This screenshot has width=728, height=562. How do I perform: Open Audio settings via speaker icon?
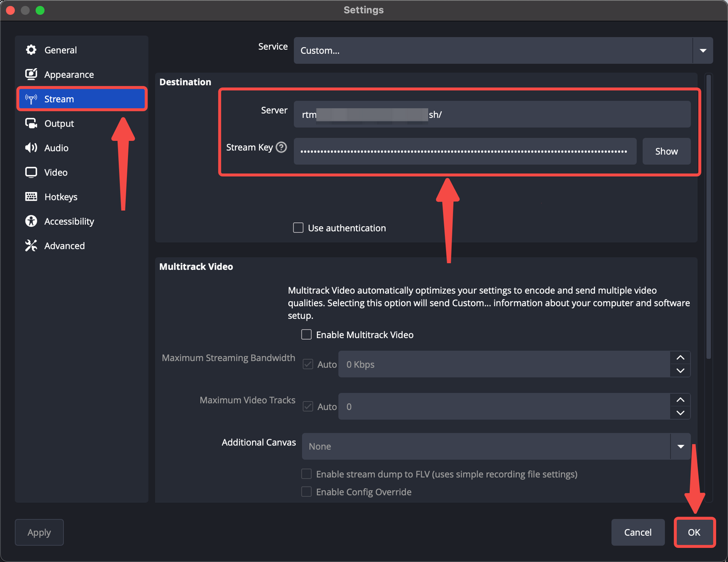(x=31, y=148)
